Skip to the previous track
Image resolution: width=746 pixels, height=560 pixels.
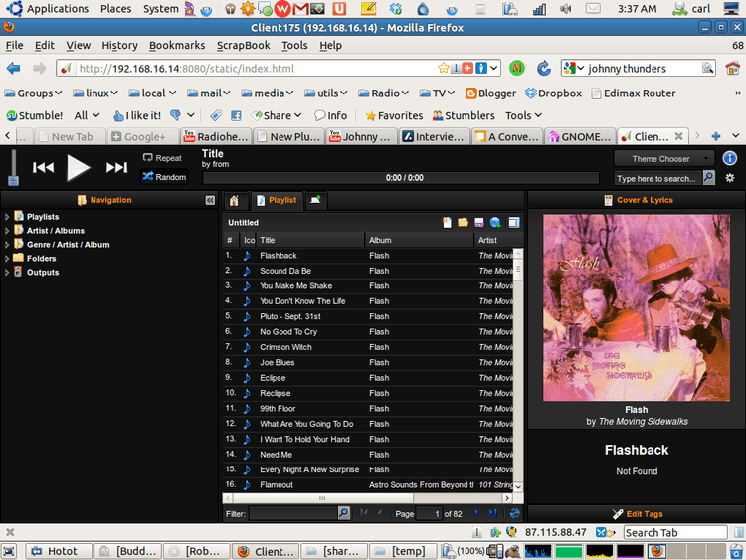pyautogui.click(x=43, y=167)
